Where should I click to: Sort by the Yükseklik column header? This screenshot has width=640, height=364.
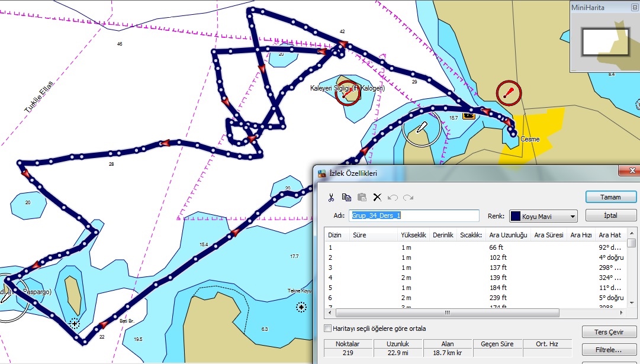413,235
